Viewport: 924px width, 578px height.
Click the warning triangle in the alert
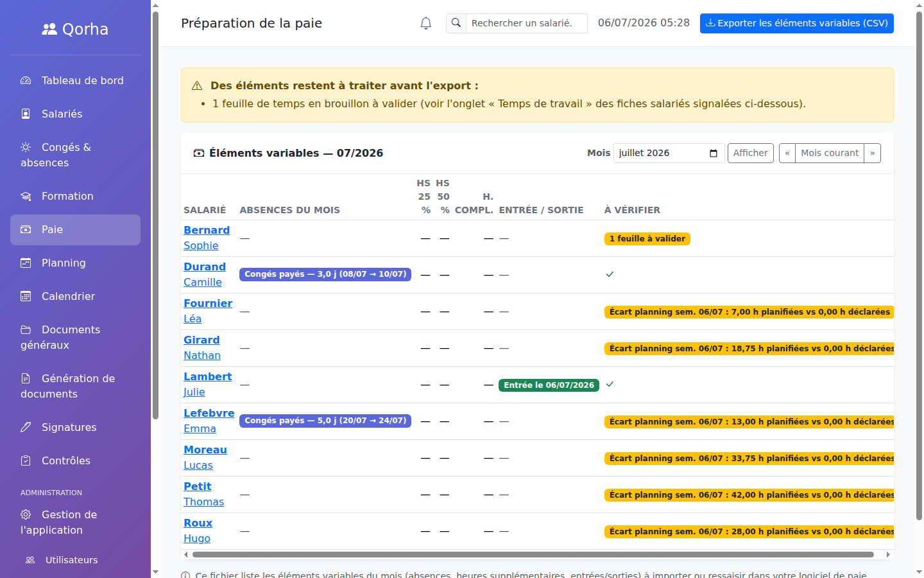[197, 85]
